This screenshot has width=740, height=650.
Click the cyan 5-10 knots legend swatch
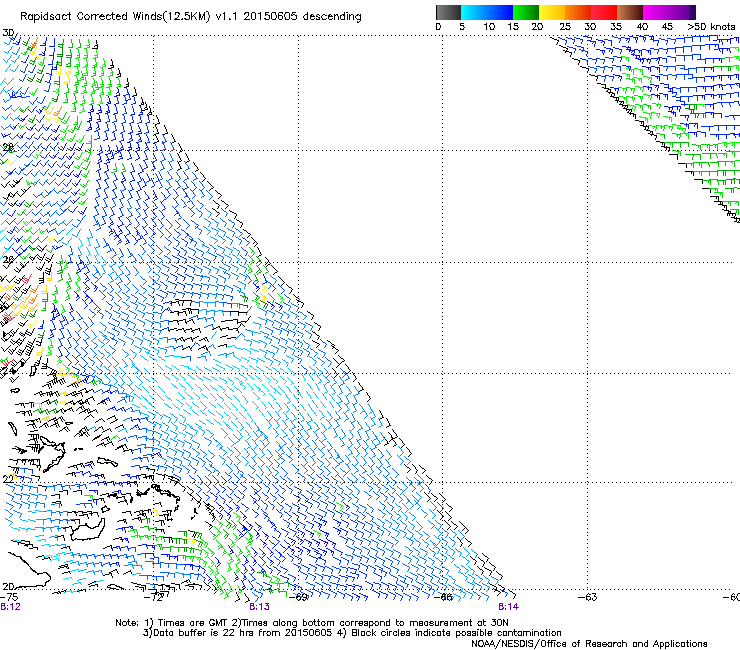[474, 12]
